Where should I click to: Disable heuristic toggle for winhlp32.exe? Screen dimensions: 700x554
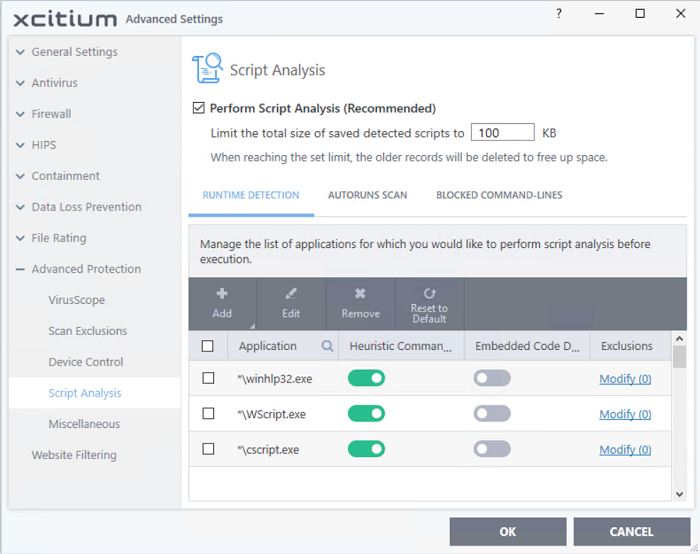click(x=367, y=378)
